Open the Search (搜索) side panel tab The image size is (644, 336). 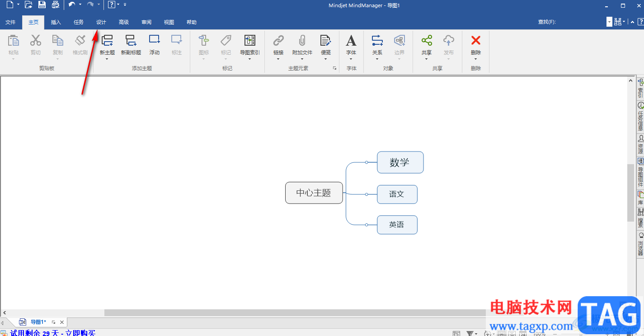(640, 218)
